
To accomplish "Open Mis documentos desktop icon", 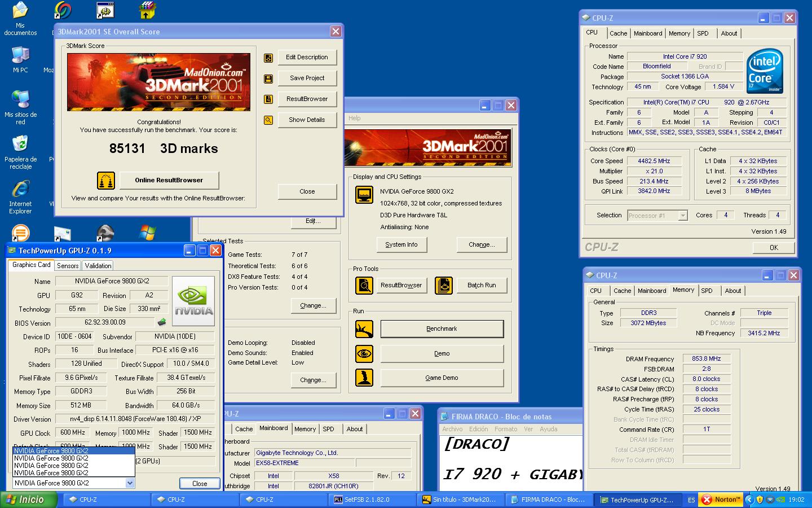I will [x=20, y=19].
